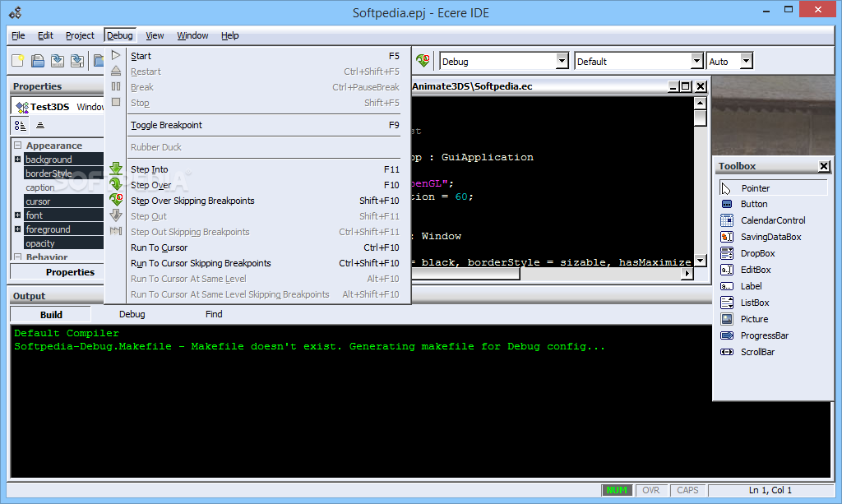Screen dimensions: 842x504
Task: Switch properties to categorized view icon
Action: pyautogui.click(x=20, y=126)
